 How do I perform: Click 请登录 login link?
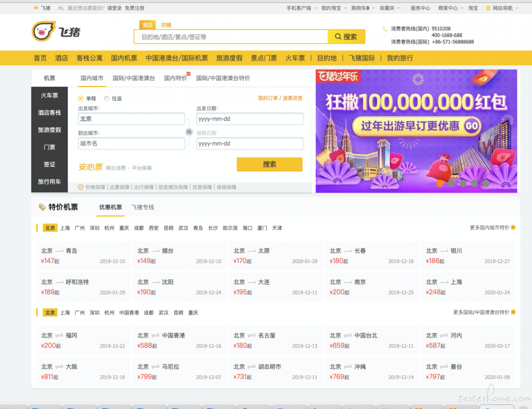point(114,8)
